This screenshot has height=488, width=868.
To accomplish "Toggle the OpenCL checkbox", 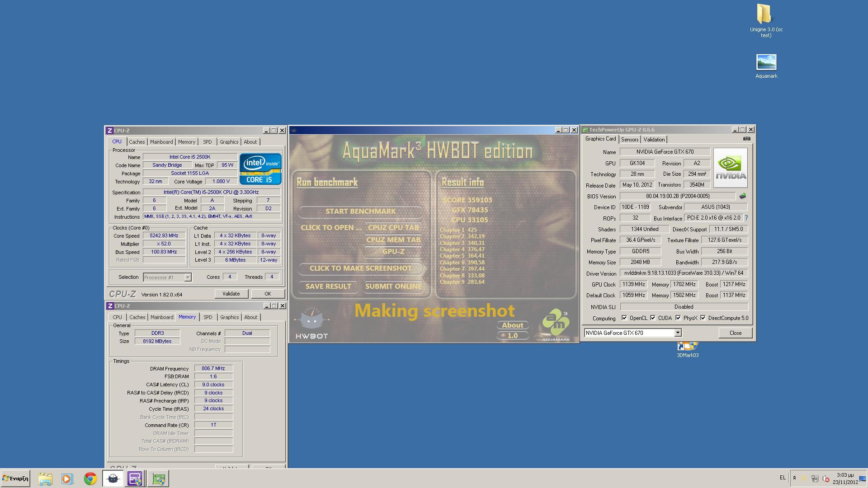I will coord(624,318).
